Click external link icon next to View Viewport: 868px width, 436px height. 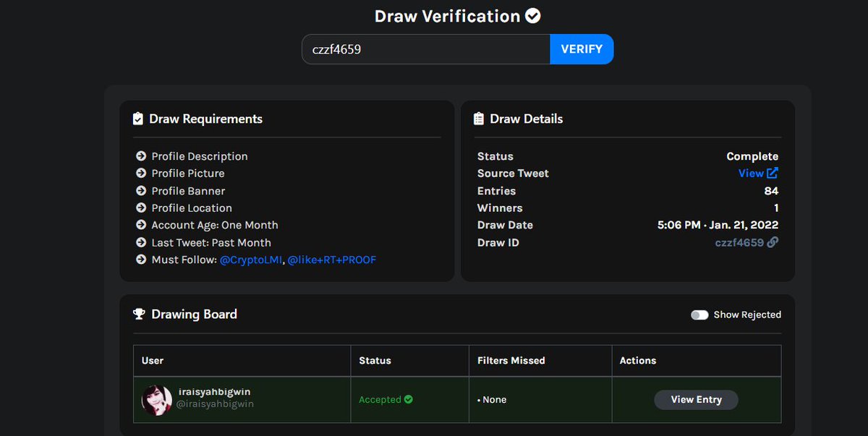pos(773,173)
